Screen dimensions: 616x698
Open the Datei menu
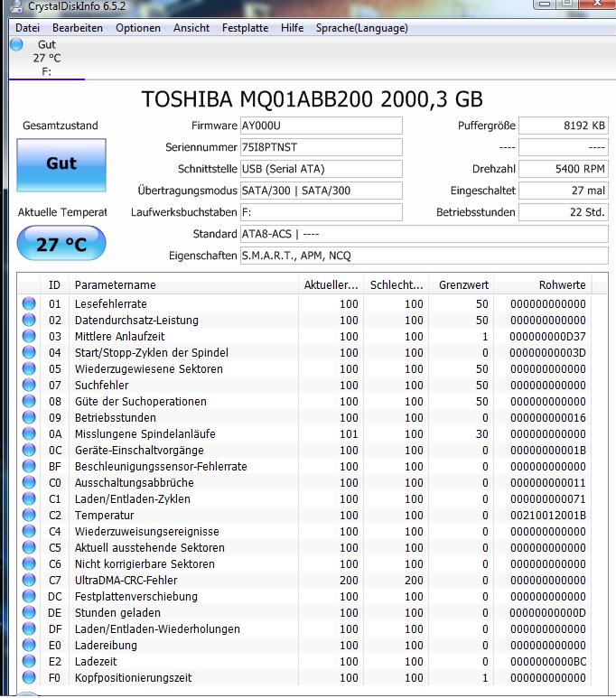tap(27, 28)
